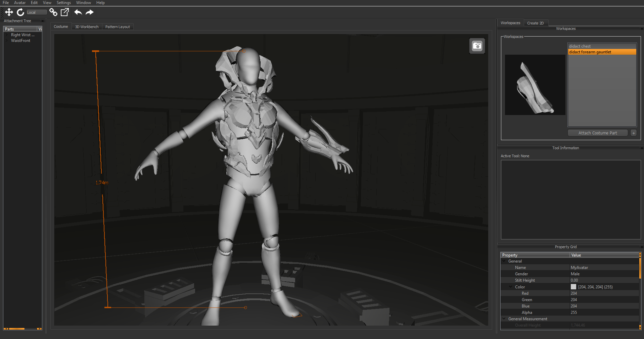Select the Workspaces tab

pyautogui.click(x=510, y=23)
